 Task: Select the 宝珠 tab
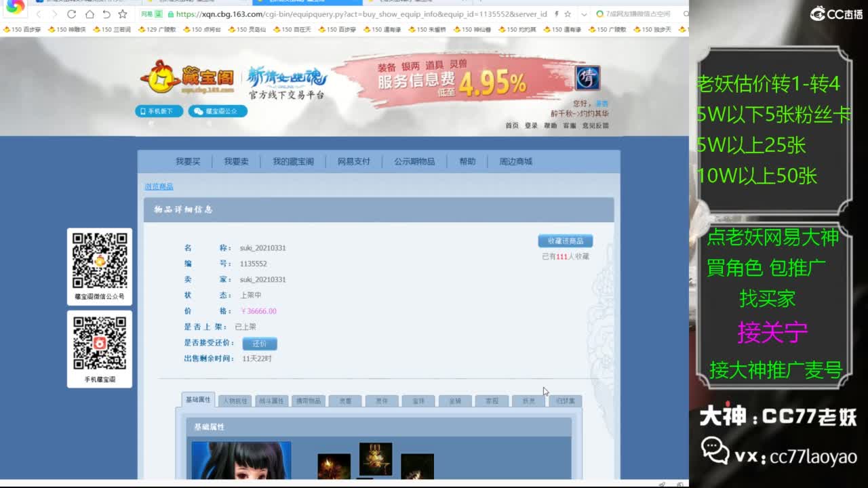tap(418, 401)
